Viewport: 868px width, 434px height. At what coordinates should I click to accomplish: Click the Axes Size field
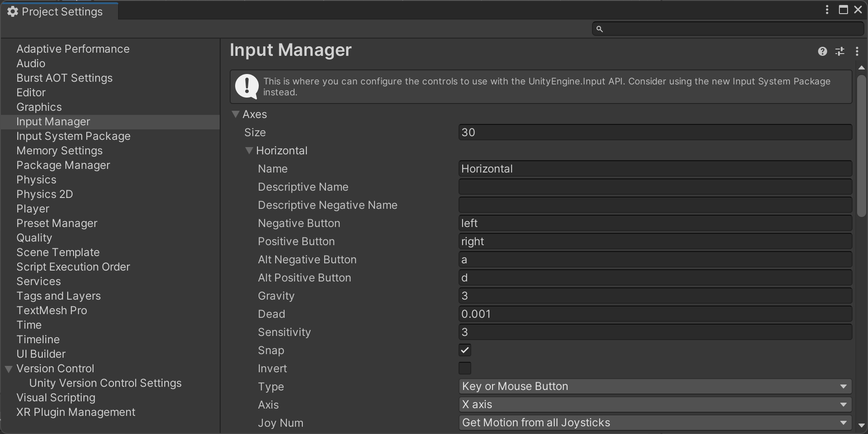pyautogui.click(x=655, y=133)
